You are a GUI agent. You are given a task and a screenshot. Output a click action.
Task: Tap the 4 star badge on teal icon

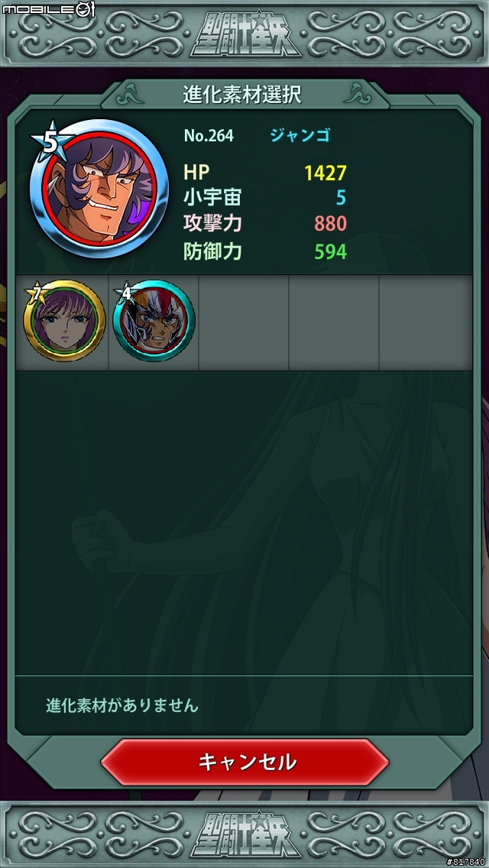(127, 293)
